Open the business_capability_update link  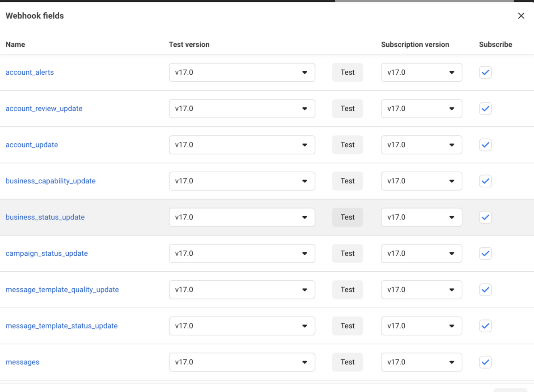click(x=51, y=181)
